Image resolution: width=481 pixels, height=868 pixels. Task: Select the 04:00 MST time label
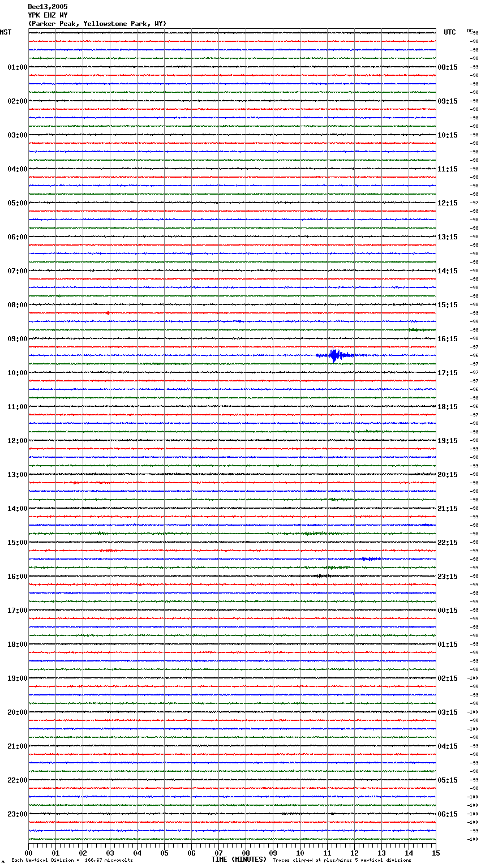pos(17,169)
